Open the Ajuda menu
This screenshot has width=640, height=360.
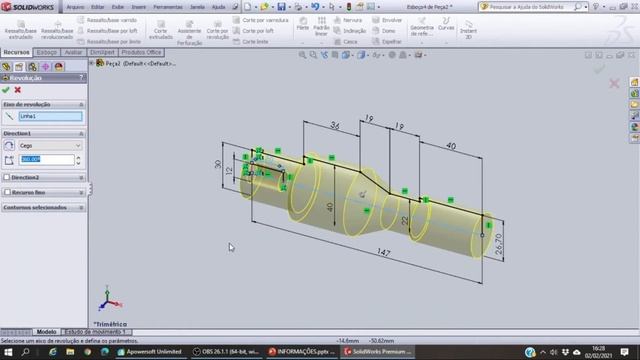point(219,7)
